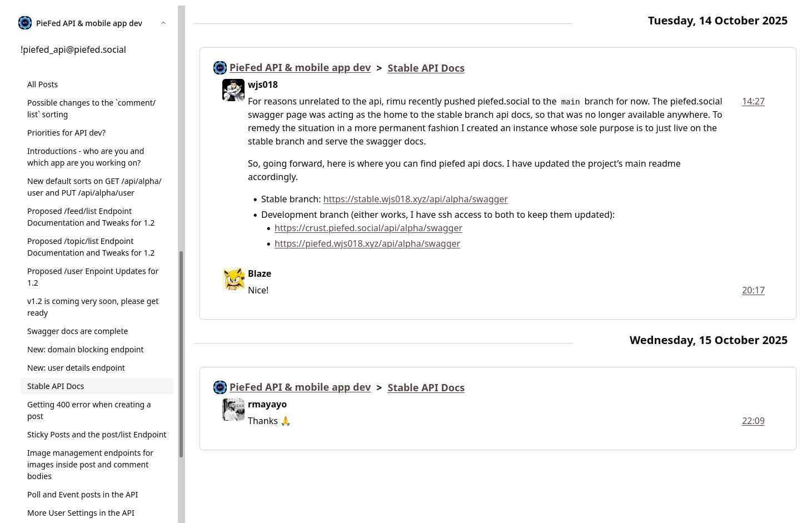Image resolution: width=812 pixels, height=523 pixels.
Task: Open the stable branch swagger link
Action: [415, 199]
